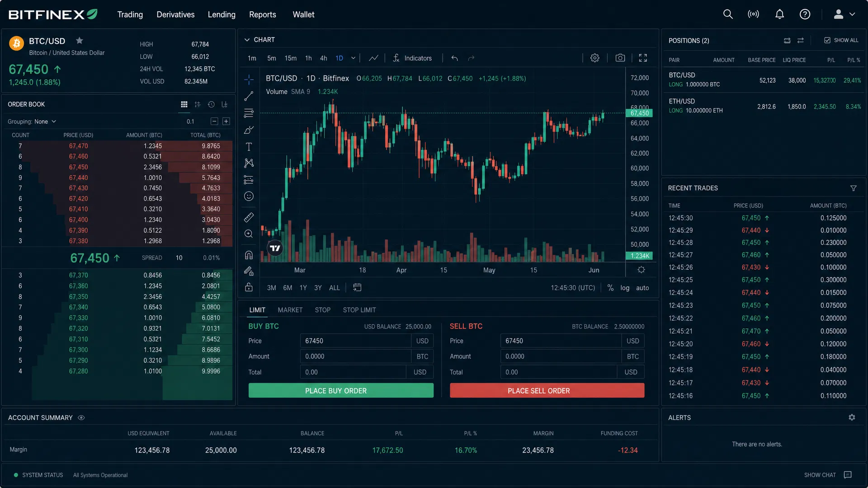Click Place Buy Order button
This screenshot has width=868, height=488.
point(341,390)
